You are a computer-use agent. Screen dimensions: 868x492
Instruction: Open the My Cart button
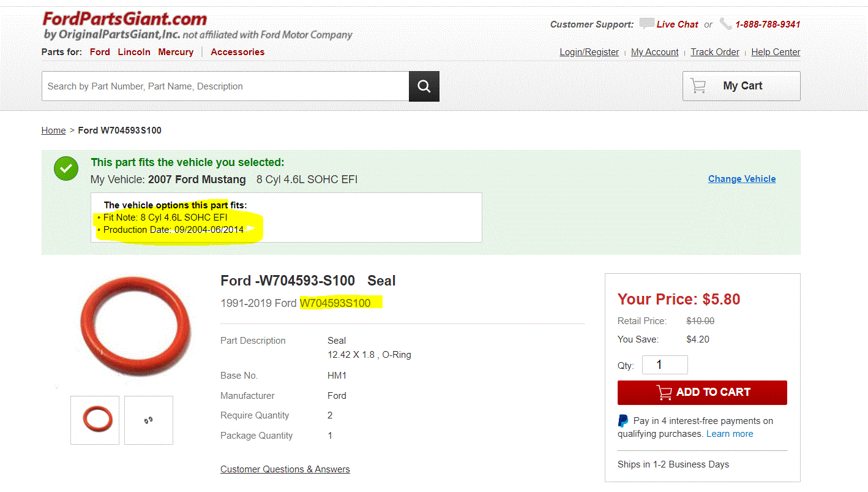point(741,86)
